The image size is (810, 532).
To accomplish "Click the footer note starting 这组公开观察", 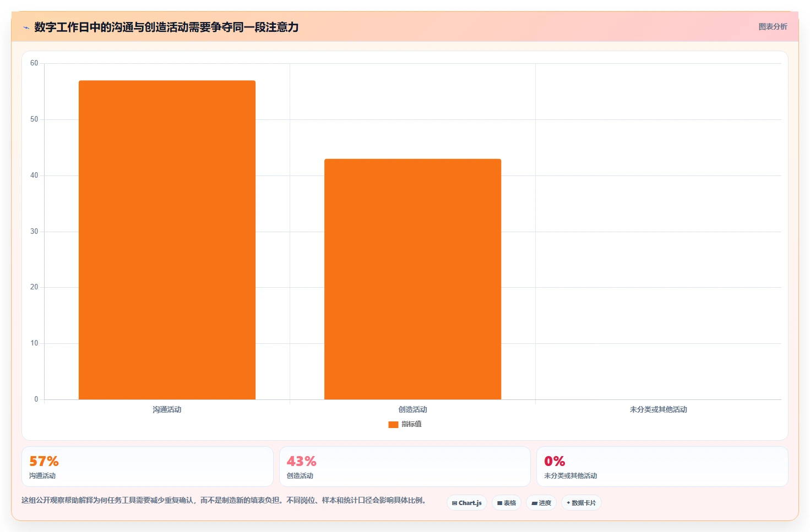I will point(224,500).
